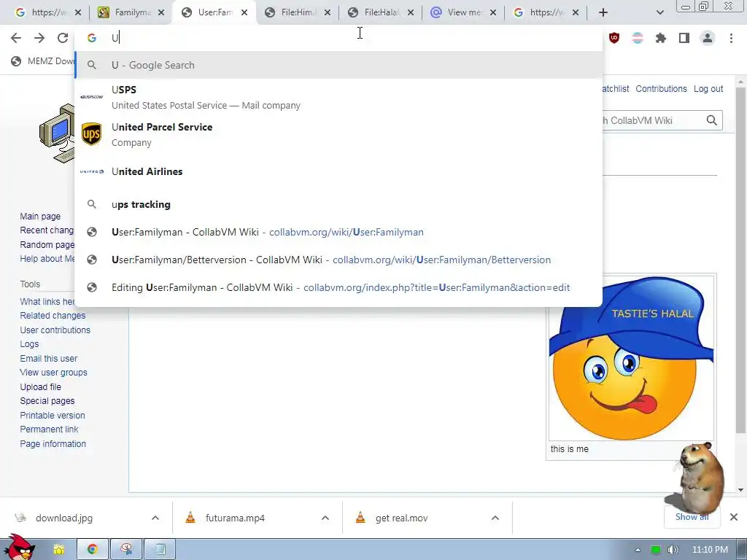Close the User:Fam tab
Image resolution: width=747 pixels, height=560 pixels.
coord(244,12)
